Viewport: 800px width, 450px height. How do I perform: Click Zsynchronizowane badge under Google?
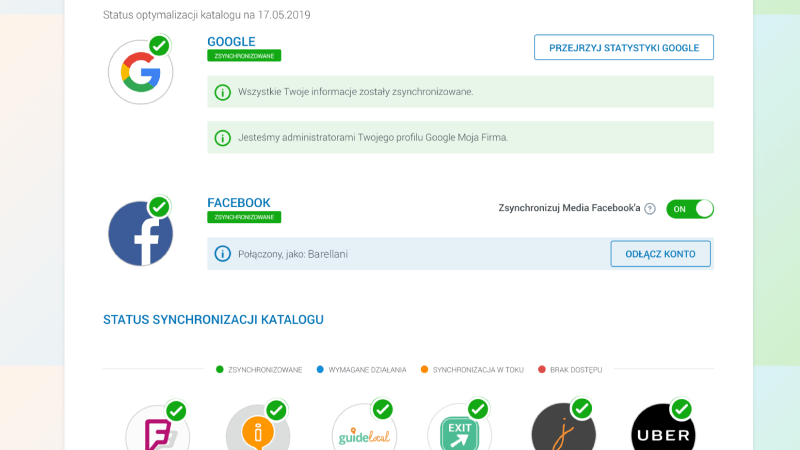[x=244, y=56]
